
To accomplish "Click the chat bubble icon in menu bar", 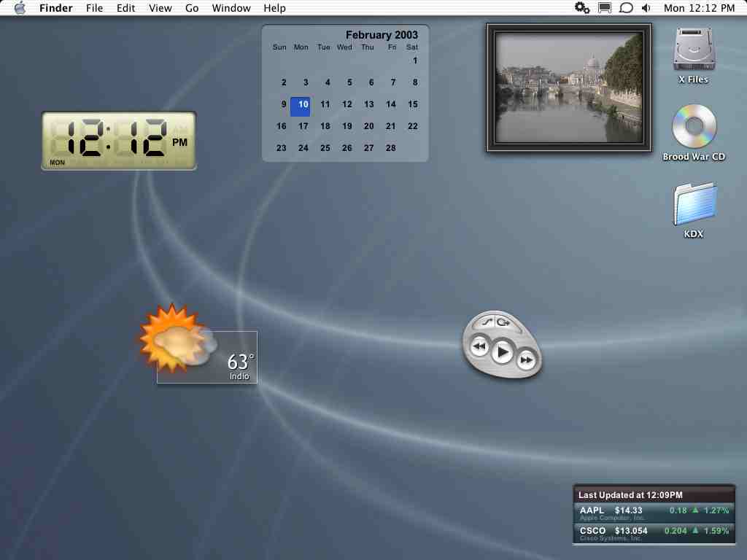I will coord(625,7).
